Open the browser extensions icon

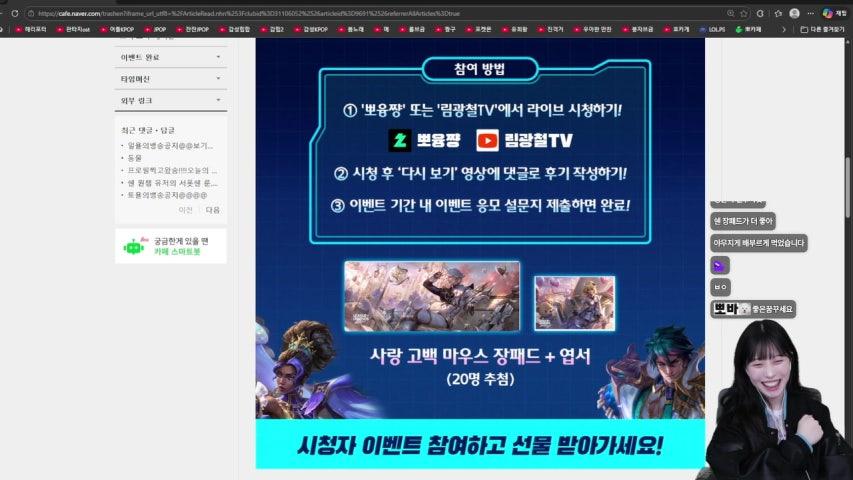click(760, 14)
